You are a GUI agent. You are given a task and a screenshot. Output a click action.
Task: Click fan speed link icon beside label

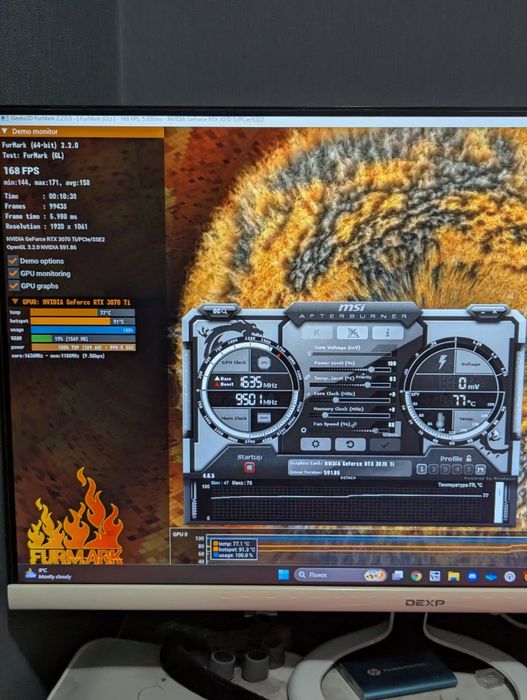(x=354, y=425)
